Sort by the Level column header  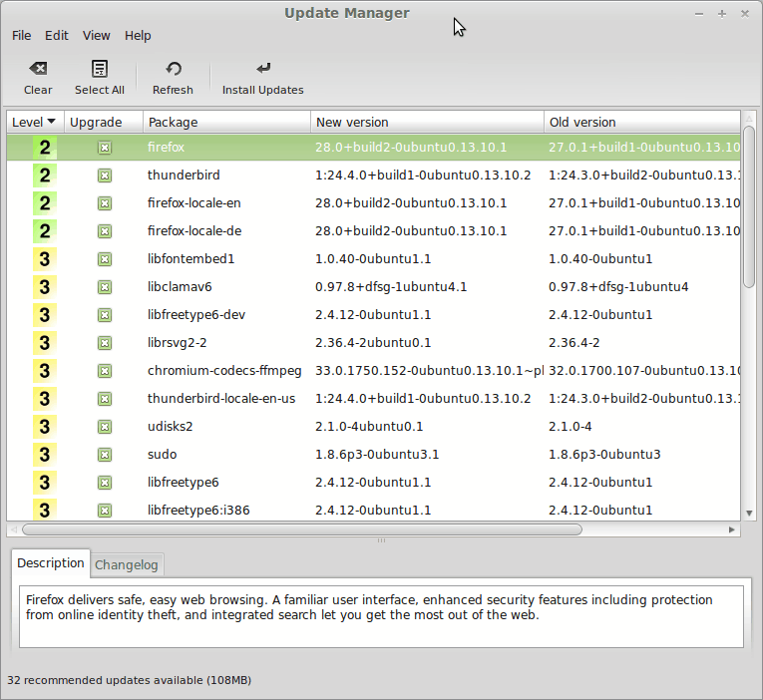tap(36, 122)
